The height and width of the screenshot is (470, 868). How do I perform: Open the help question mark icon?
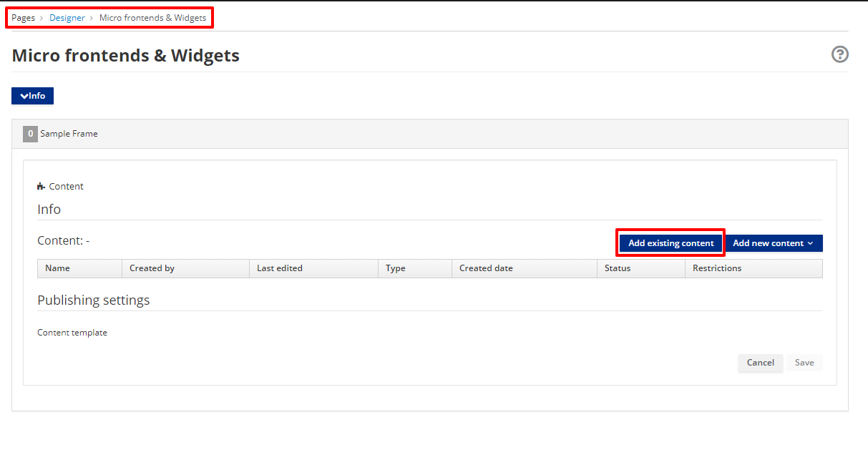pyautogui.click(x=839, y=54)
